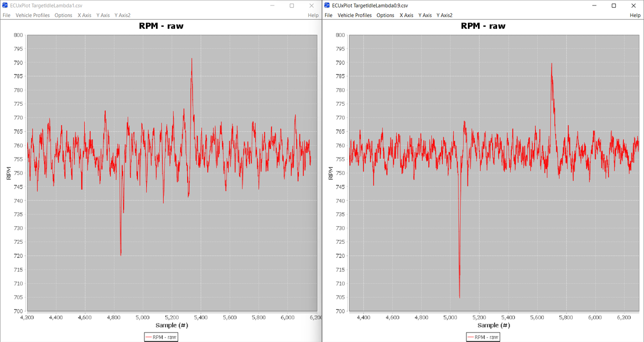Open File menu in TargetIdleLambda1 window
Image resolution: width=644 pixels, height=342 pixels.
[7, 15]
